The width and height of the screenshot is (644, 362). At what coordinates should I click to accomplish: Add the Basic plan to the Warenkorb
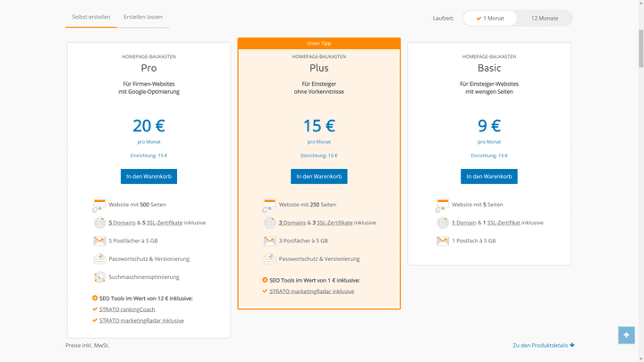point(488,176)
